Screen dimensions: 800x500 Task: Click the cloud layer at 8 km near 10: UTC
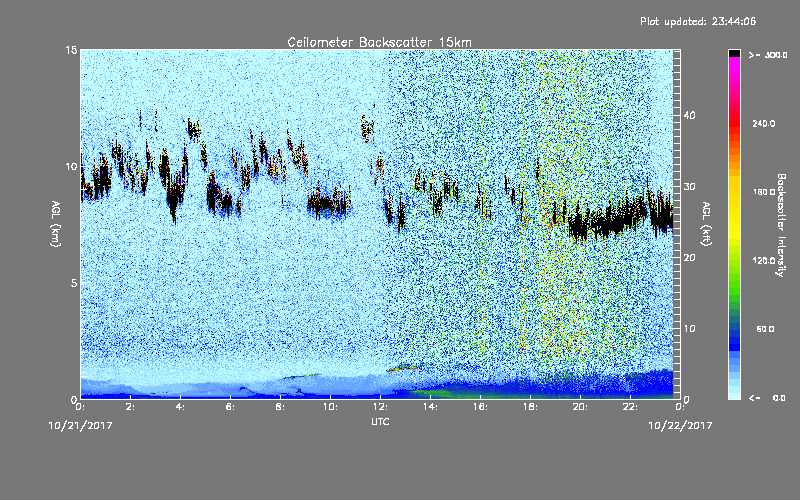tap(329, 204)
